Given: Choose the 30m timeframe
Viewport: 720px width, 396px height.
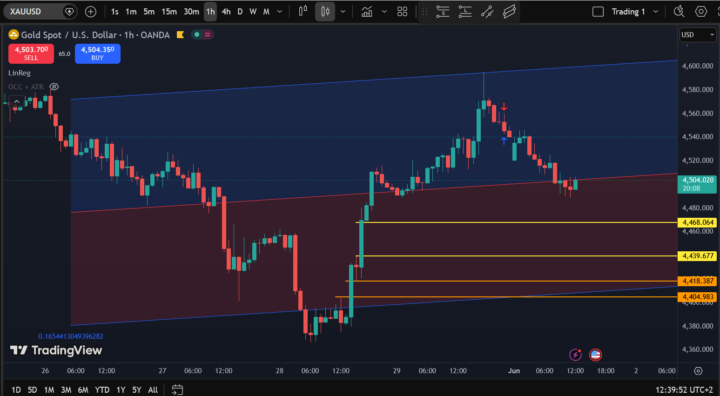Looking at the screenshot, I should (191, 12).
